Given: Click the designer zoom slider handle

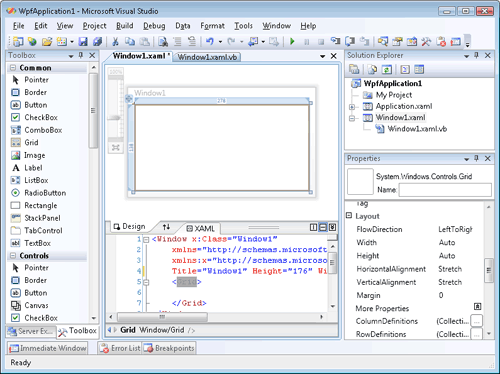Looking at the screenshot, I should (115, 118).
